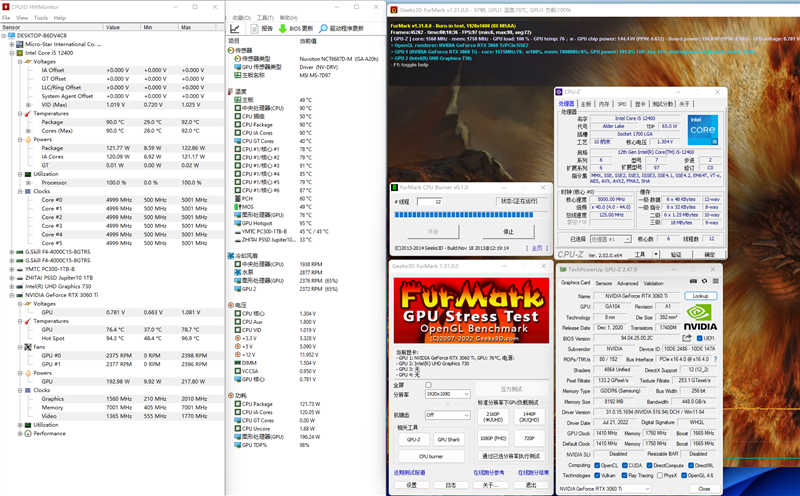Click the voltage section icon in AIDA64
800x496 pixels.
[231, 305]
